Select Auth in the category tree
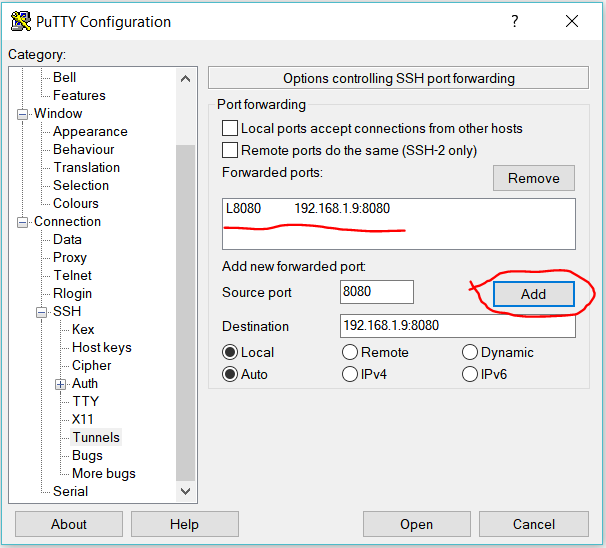Image resolution: width=606 pixels, height=548 pixels. click(85, 384)
